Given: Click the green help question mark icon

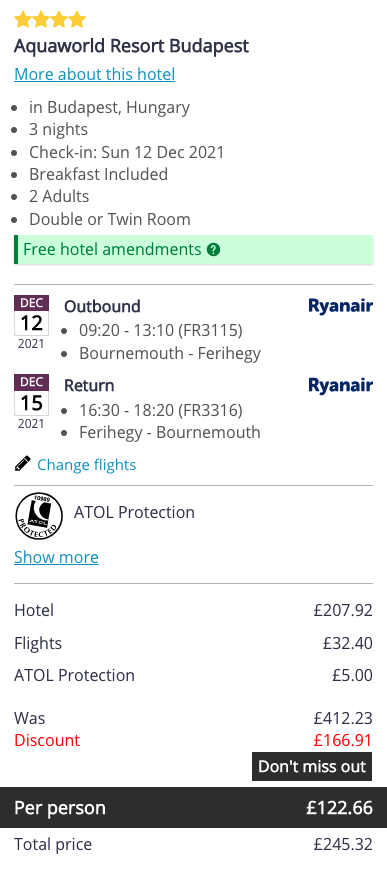Looking at the screenshot, I should tap(214, 250).
